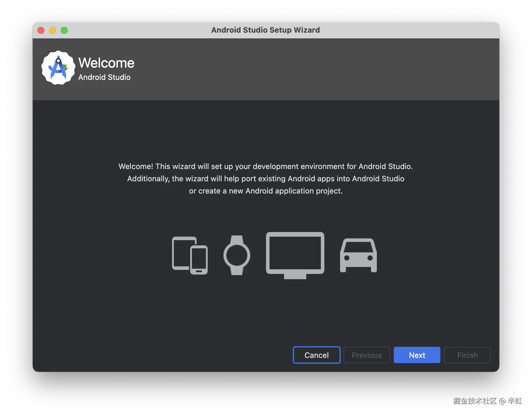Click the line starting 'Welcome! This wizard'
Viewport: 532px width, 415px height.
point(266,166)
